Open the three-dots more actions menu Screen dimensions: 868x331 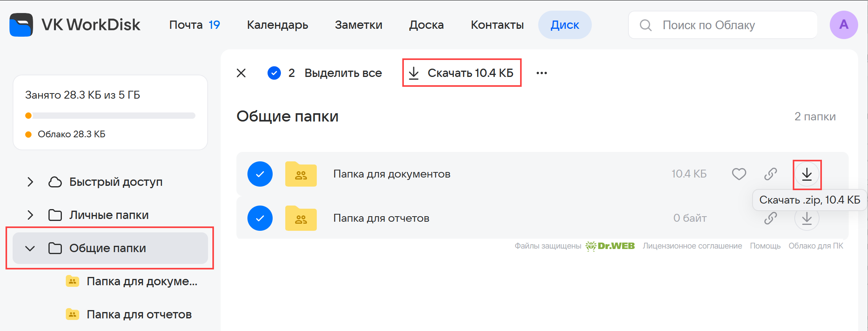coord(541,73)
